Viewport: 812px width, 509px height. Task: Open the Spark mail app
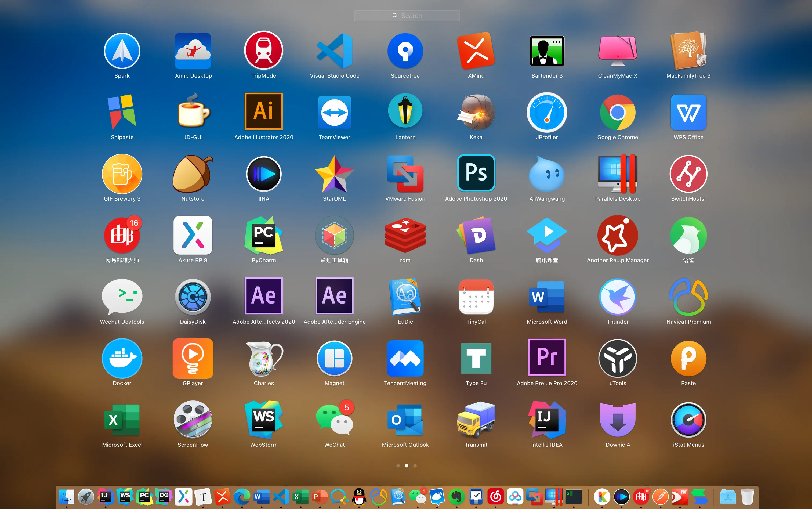pos(122,51)
